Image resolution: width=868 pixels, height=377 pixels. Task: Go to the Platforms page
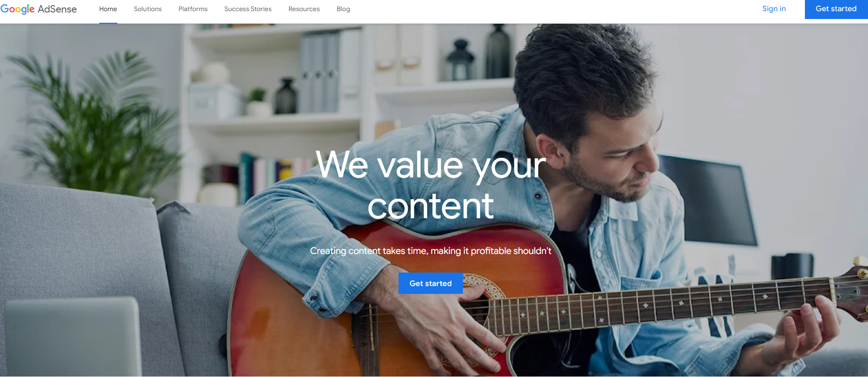193,9
